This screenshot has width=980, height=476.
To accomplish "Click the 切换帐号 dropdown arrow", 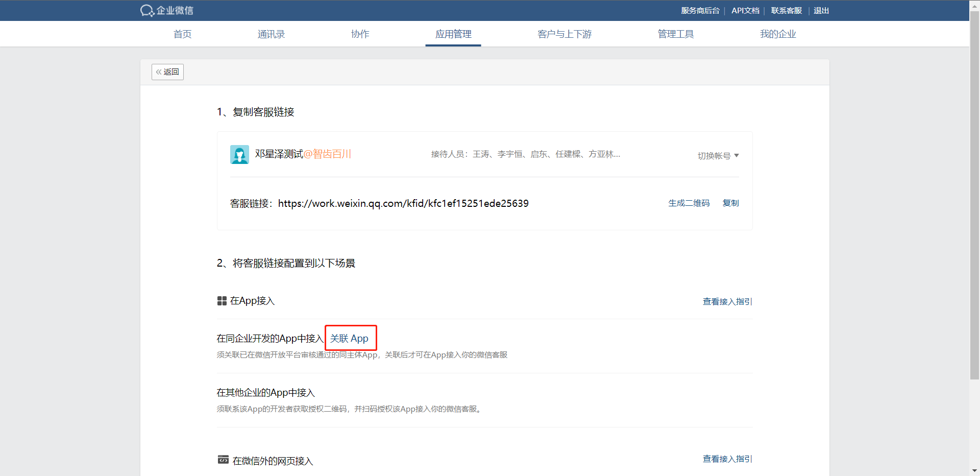I will pyautogui.click(x=737, y=155).
